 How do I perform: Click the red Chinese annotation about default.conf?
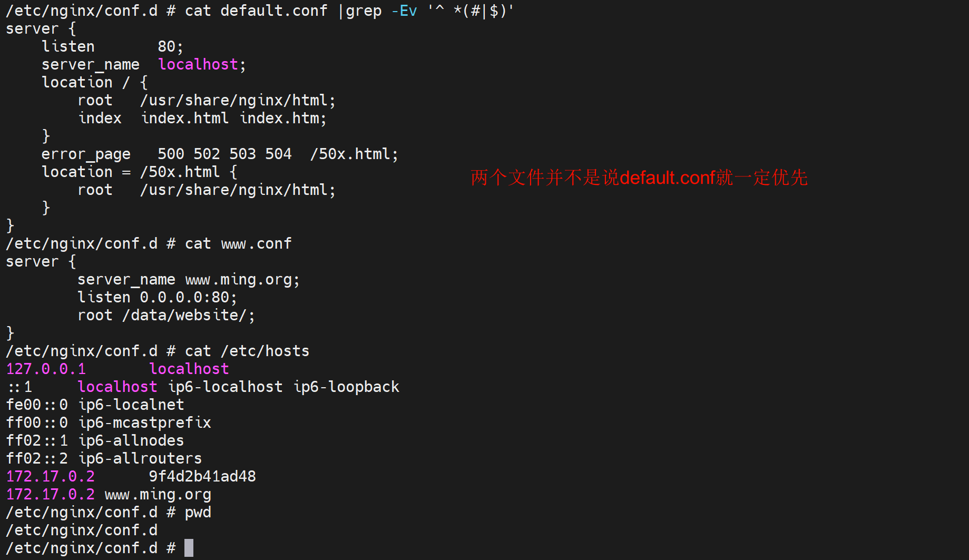(x=639, y=178)
